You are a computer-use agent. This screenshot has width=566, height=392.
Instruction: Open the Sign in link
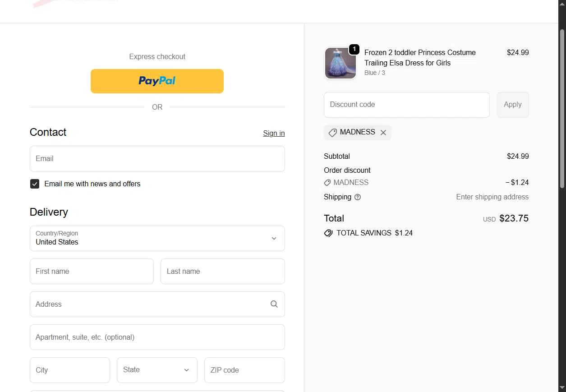coord(274,133)
